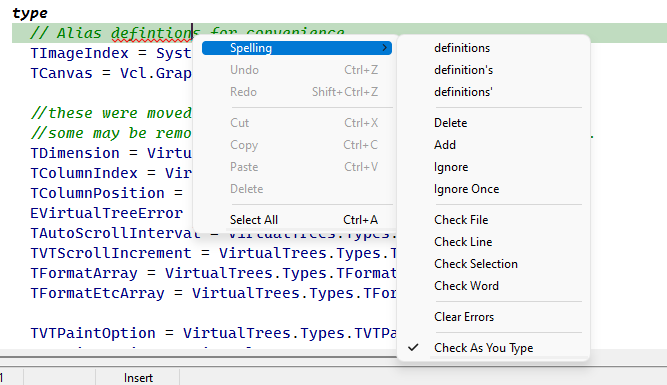
Task: Click the 'type' keyword in the editor
Action: [30, 13]
